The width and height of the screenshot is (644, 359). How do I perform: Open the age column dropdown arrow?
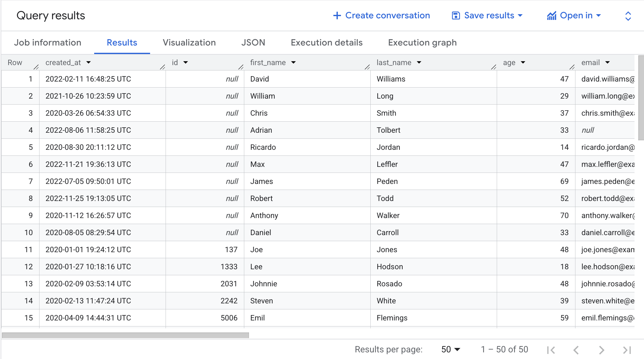tap(523, 63)
